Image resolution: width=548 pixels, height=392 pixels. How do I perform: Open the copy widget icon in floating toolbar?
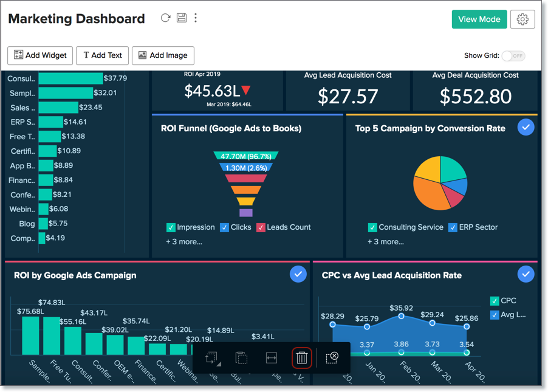[x=241, y=359]
